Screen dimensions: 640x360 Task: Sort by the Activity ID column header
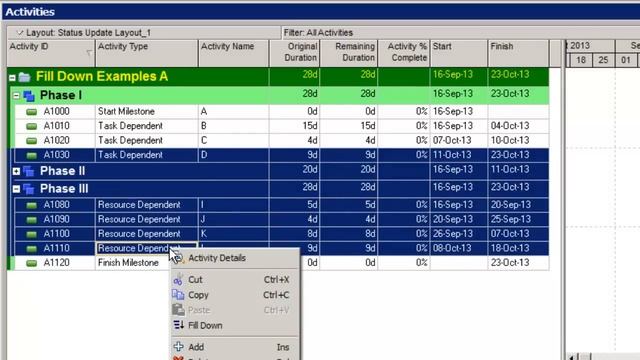pyautogui.click(x=51, y=53)
